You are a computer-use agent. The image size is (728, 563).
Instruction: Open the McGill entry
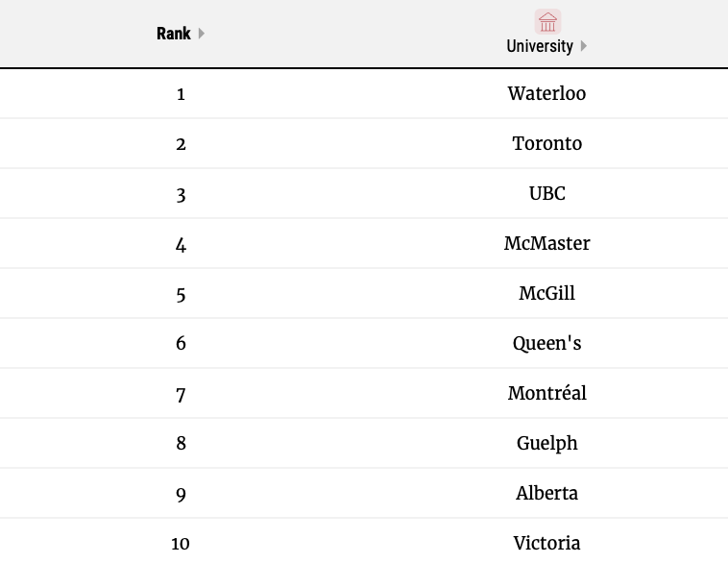(x=546, y=294)
